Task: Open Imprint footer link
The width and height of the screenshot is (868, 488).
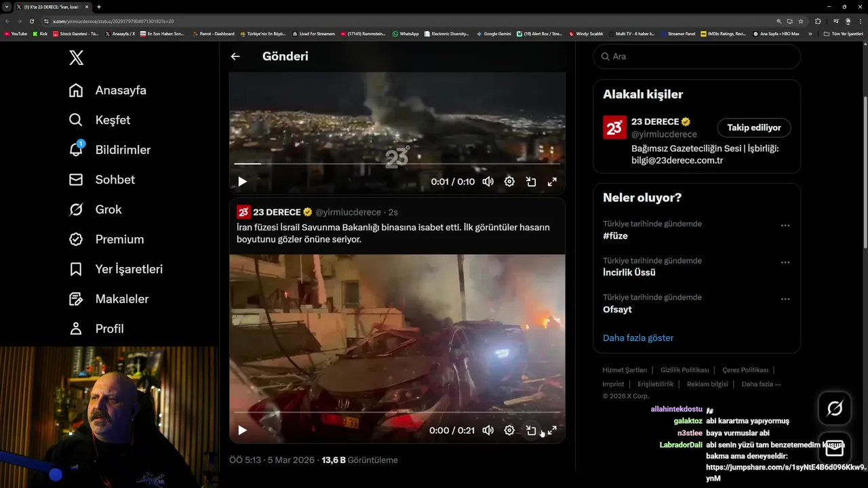Action: click(x=613, y=384)
